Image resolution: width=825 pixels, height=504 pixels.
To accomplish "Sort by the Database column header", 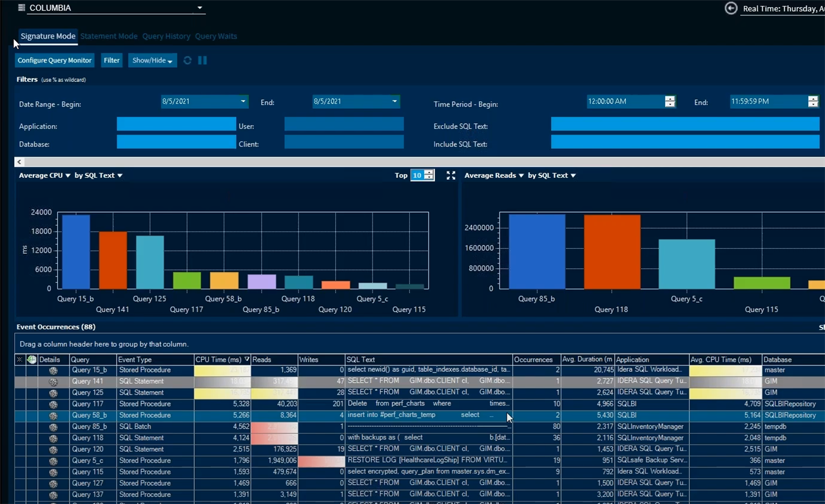I will click(x=793, y=360).
